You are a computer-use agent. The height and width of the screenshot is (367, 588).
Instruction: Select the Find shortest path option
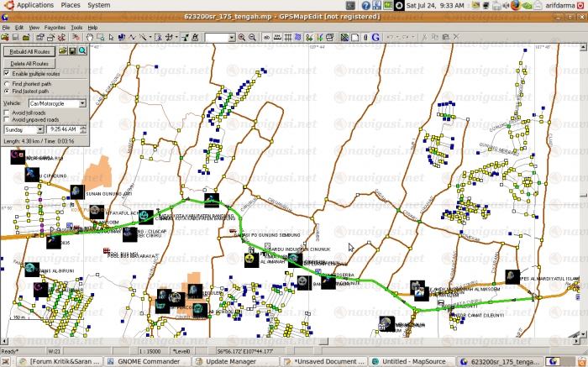coord(7,84)
